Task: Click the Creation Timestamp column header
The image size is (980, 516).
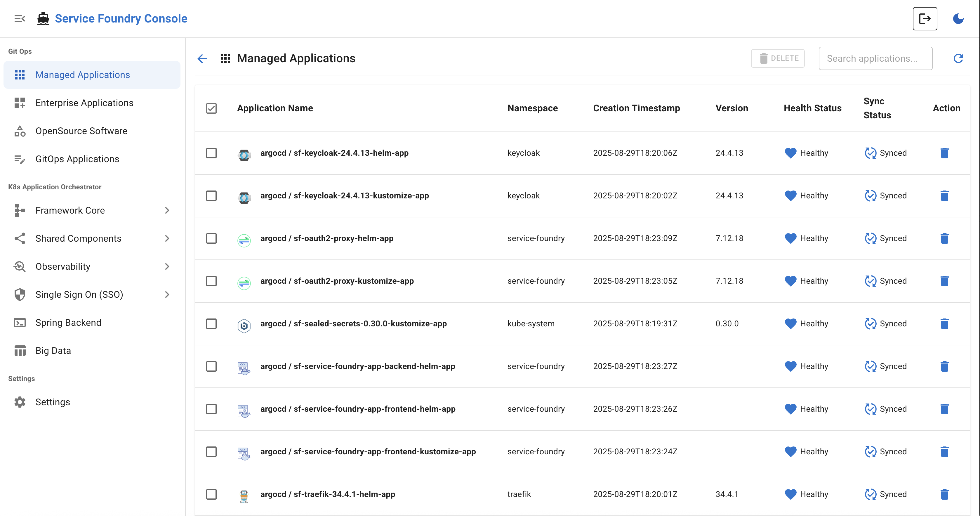Action: (636, 108)
